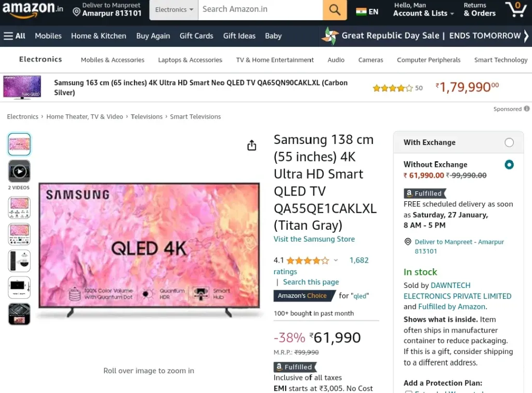The width and height of the screenshot is (532, 393).
Task: Click the Amazon.in logo
Action: [33, 9]
